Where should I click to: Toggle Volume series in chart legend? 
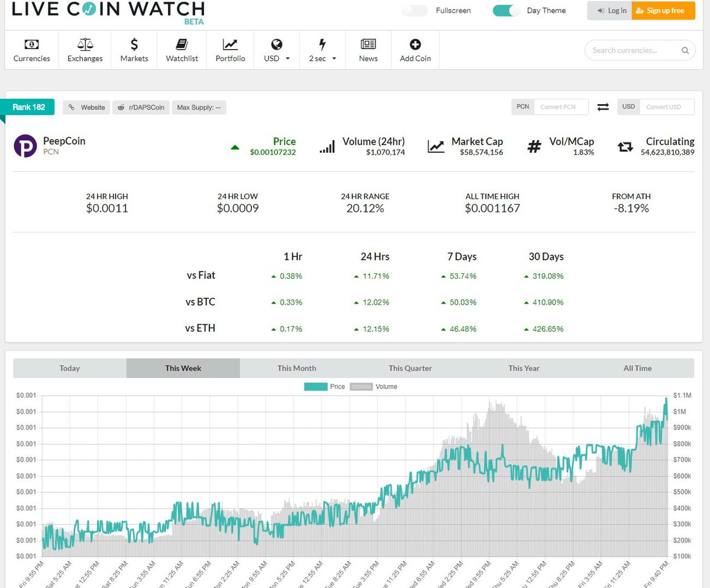(x=374, y=386)
